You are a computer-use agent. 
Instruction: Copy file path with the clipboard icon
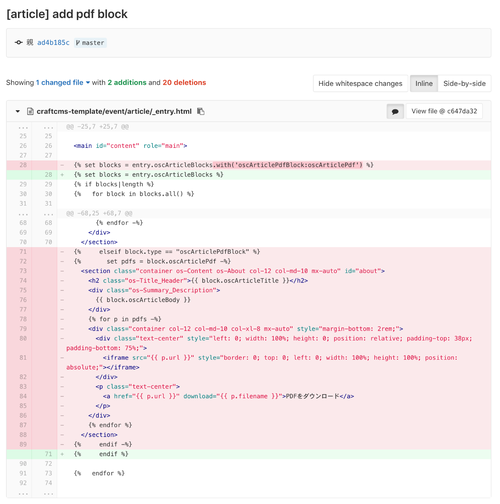pos(201,111)
